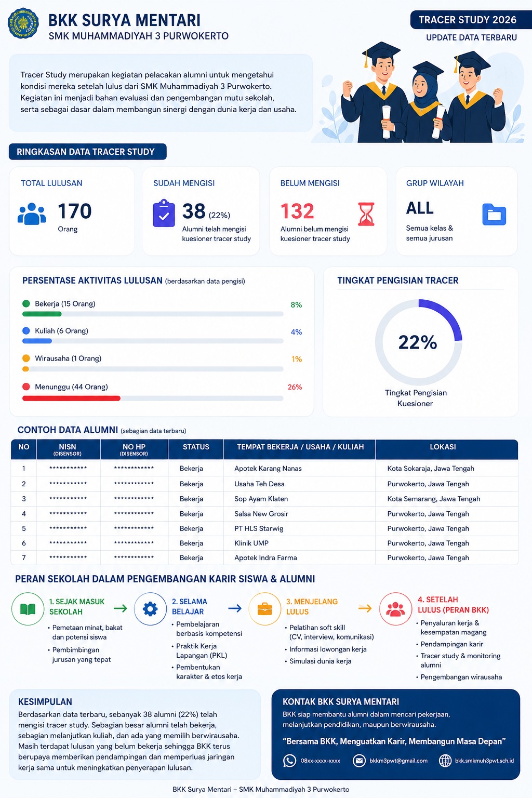Screen dimensions: 532x798
Task: Click the WhatsApp phone icon
Action: point(289,761)
